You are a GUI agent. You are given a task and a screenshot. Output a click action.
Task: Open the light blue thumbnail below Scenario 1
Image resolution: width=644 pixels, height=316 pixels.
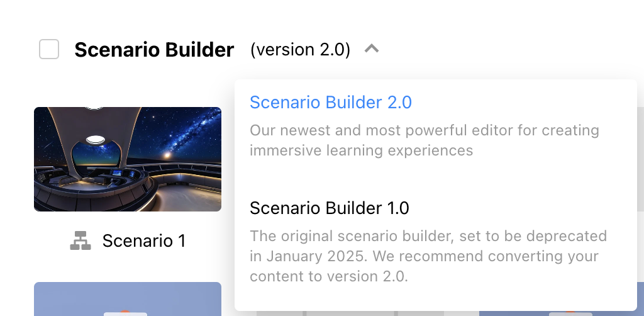[x=128, y=299]
